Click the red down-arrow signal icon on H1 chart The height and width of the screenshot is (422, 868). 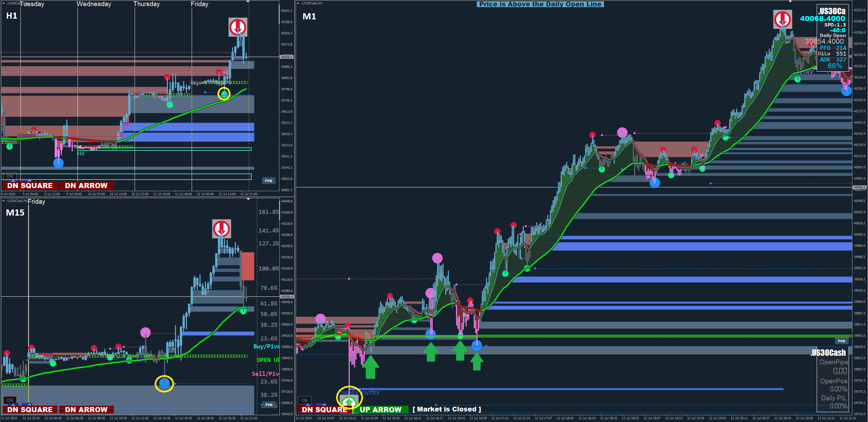click(238, 27)
